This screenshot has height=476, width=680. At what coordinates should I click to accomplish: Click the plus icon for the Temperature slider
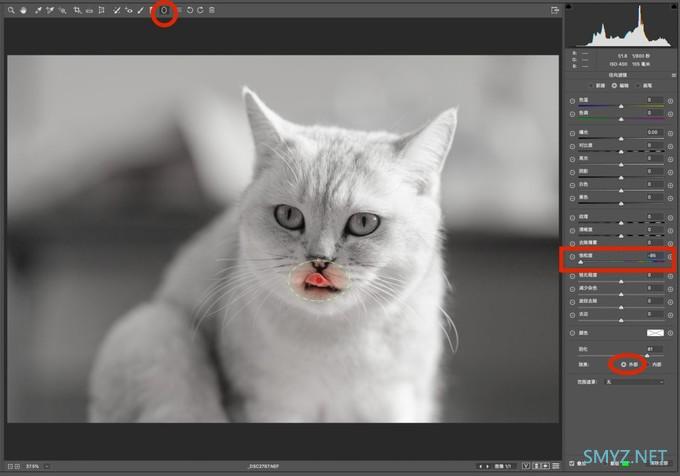(x=670, y=101)
